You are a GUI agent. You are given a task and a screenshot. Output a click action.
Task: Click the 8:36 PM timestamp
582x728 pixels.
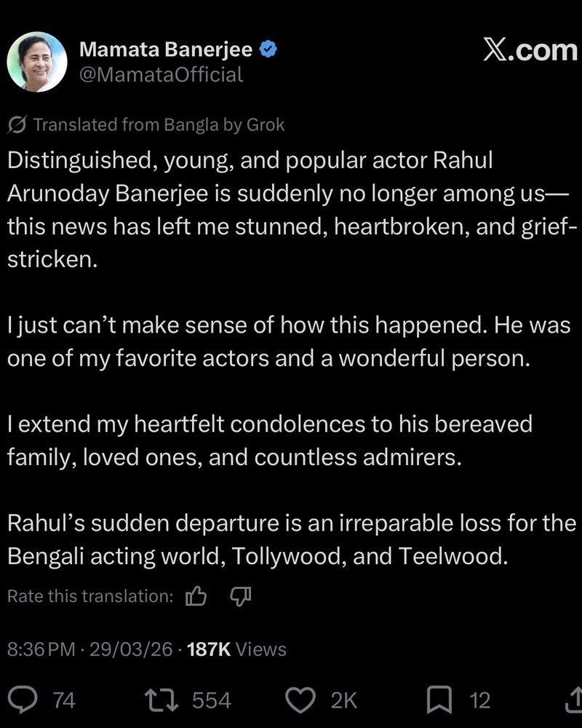(x=41, y=649)
